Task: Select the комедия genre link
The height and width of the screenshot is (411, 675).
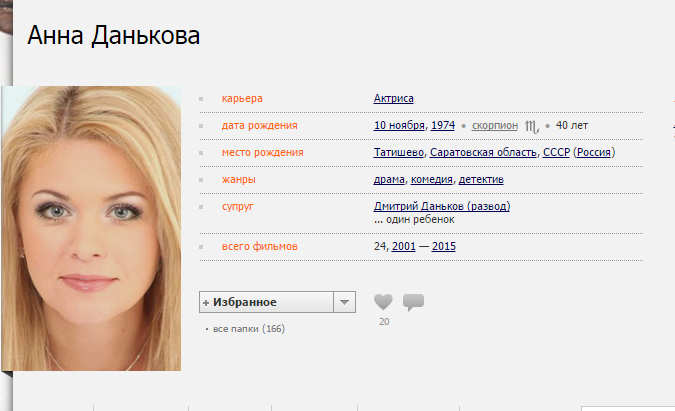Action: (x=432, y=179)
